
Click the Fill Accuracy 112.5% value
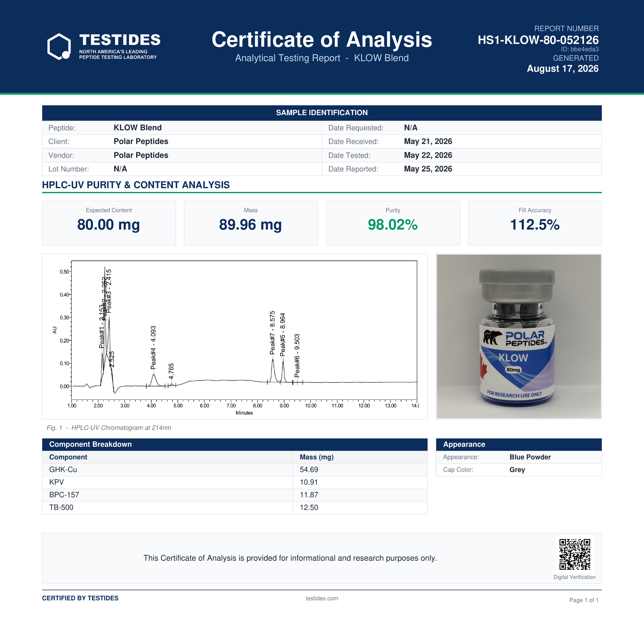pyautogui.click(x=535, y=225)
